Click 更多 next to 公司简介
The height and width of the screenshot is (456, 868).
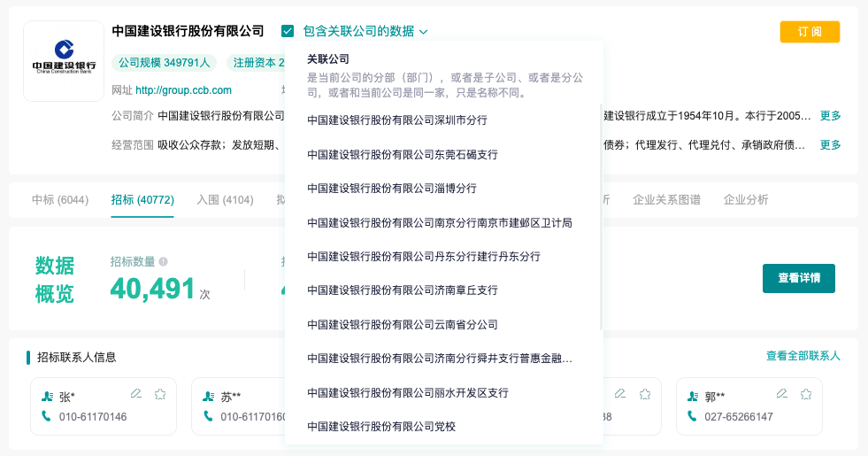point(830,116)
